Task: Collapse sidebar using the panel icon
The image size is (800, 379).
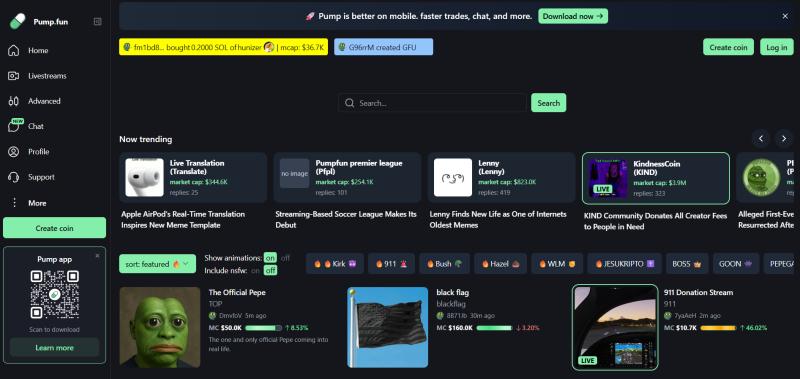Action: (97, 21)
